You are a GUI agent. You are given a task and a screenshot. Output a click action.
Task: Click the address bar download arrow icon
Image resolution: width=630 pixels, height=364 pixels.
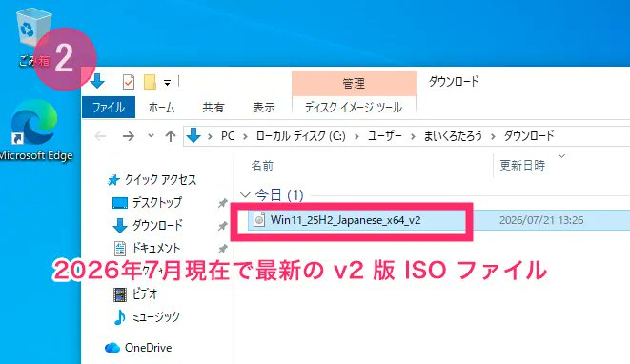[x=193, y=135]
